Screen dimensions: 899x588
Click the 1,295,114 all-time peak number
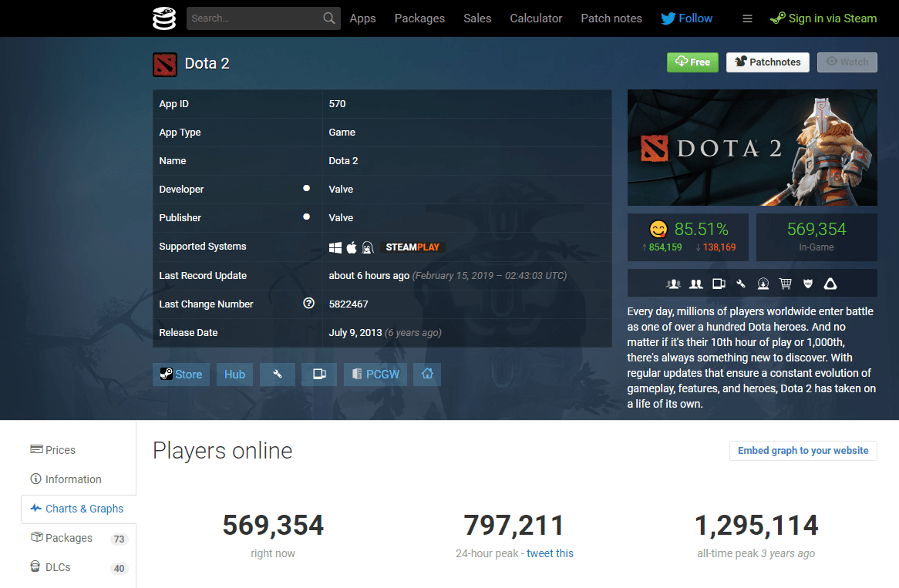pyautogui.click(x=756, y=525)
